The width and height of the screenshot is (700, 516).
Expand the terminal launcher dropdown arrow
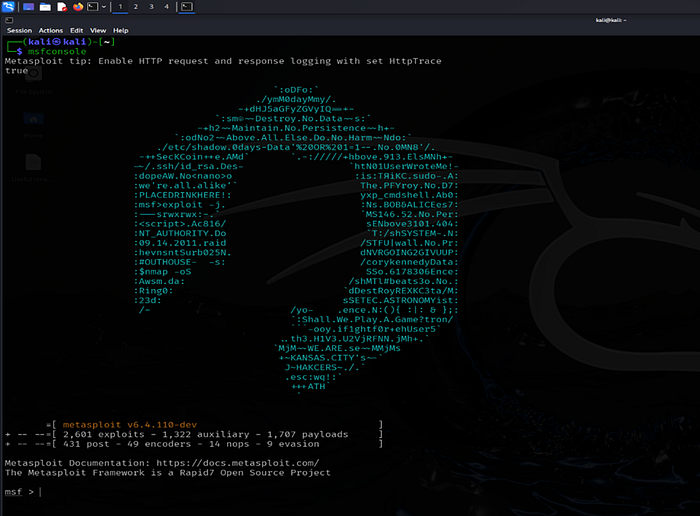[x=104, y=7]
